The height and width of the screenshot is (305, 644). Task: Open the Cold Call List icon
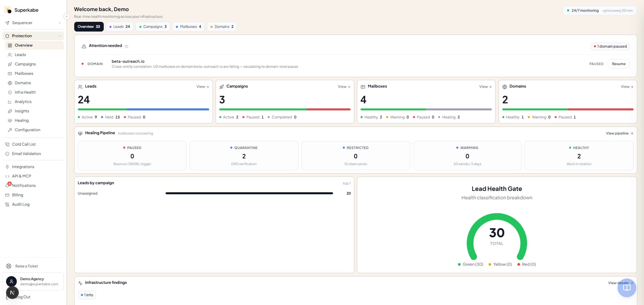7,144
